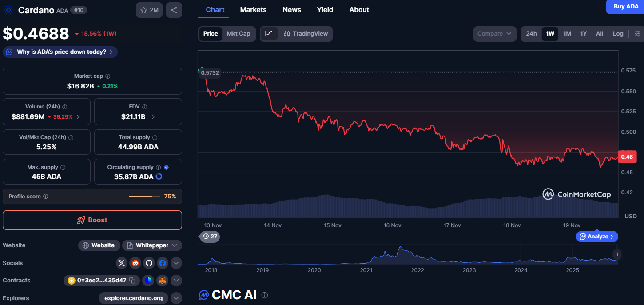The width and height of the screenshot is (644, 305).
Task: Click the CMC AI info icon
Action: pyautogui.click(x=265, y=295)
